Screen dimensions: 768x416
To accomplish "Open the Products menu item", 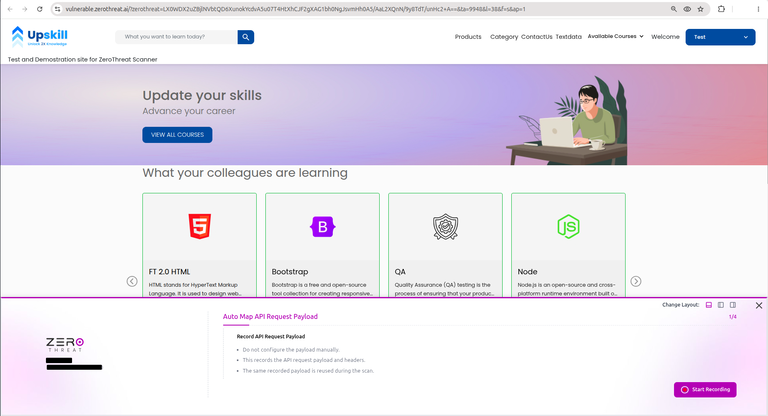I will point(468,37).
